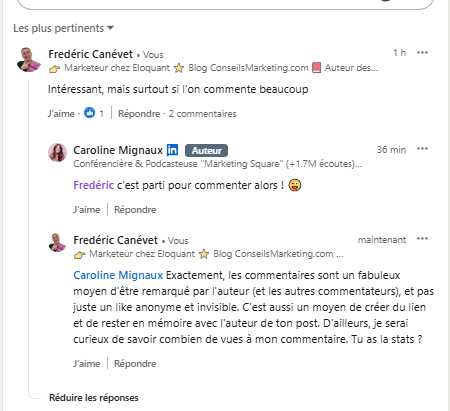Open the three-dots menu on Caroline Mignaux's reply
The height and width of the screenshot is (411, 450).
click(x=422, y=149)
